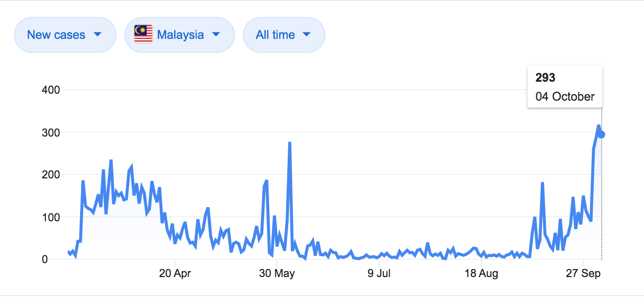Image resolution: width=644 pixels, height=298 pixels.
Task: Click the 18 Aug axis label
Action: click(482, 274)
